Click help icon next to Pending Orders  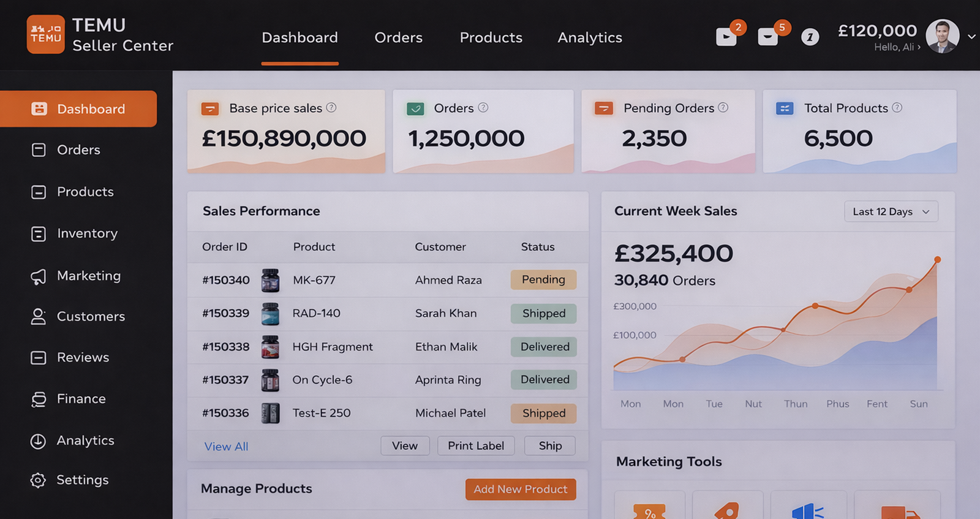click(x=723, y=108)
